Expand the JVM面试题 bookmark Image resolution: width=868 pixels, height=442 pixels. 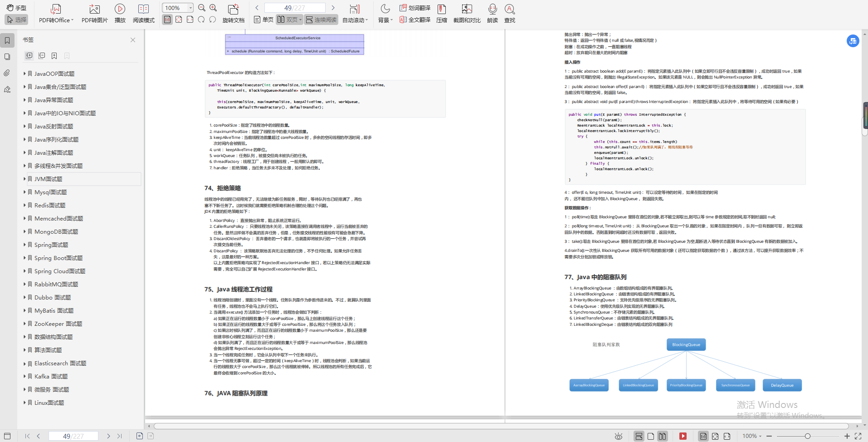point(24,179)
